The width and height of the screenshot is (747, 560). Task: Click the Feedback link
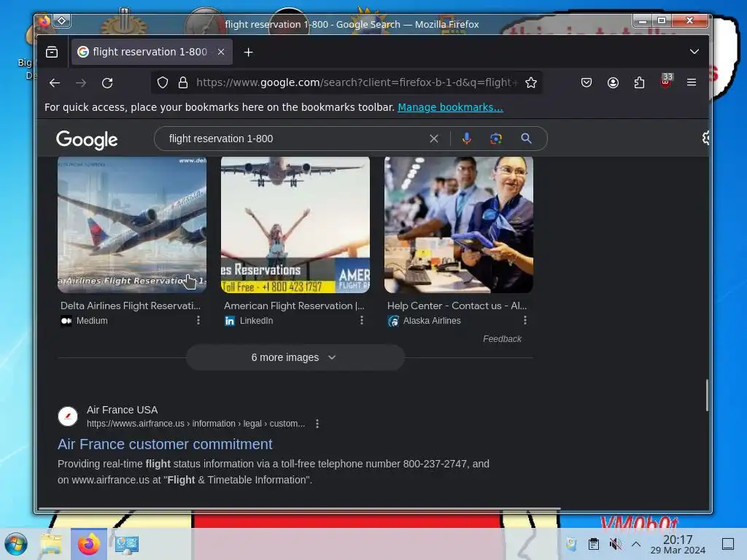coord(502,339)
